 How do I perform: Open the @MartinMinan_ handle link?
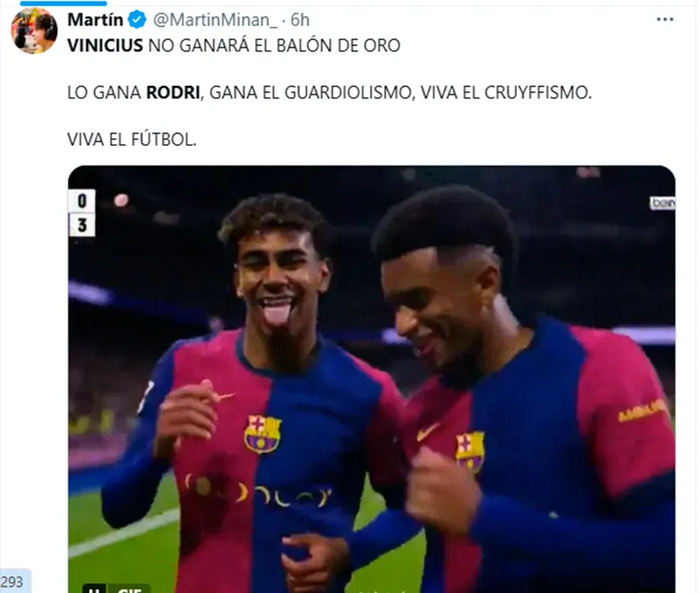tap(215, 20)
